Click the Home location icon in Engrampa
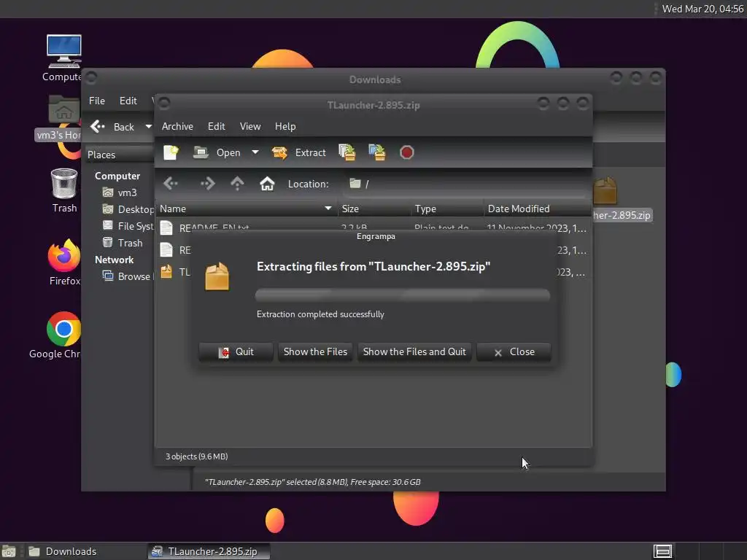This screenshot has height=560, width=747. [267, 183]
